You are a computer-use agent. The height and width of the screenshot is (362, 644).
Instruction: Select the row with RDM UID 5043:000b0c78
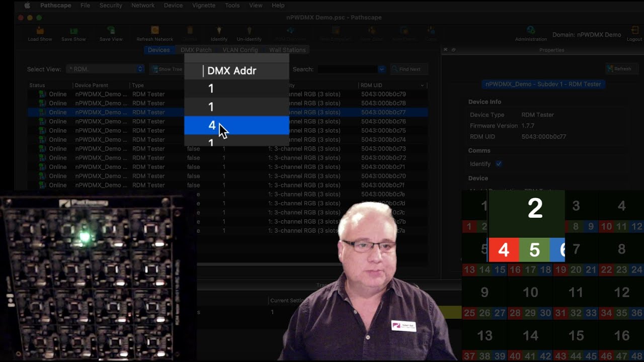(x=228, y=103)
